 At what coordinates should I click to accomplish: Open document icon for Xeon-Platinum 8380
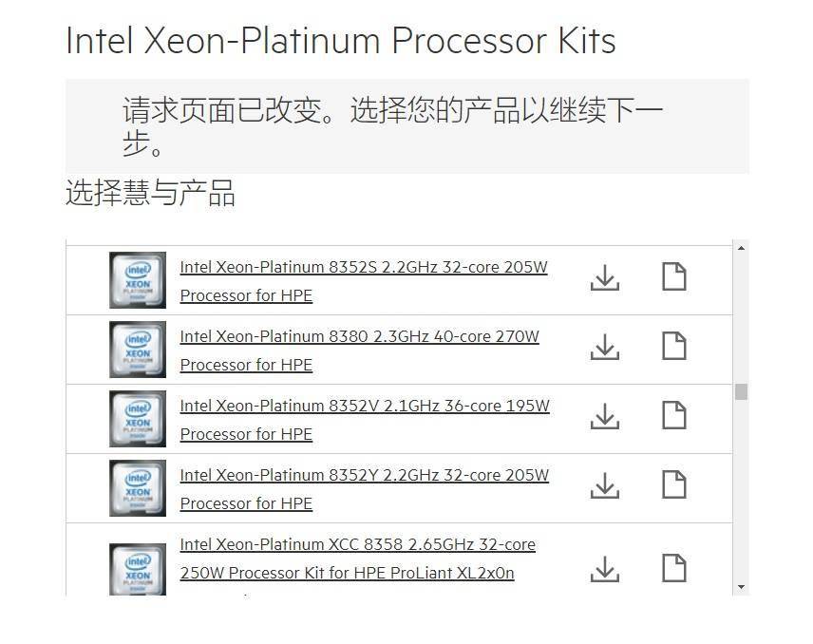[673, 347]
